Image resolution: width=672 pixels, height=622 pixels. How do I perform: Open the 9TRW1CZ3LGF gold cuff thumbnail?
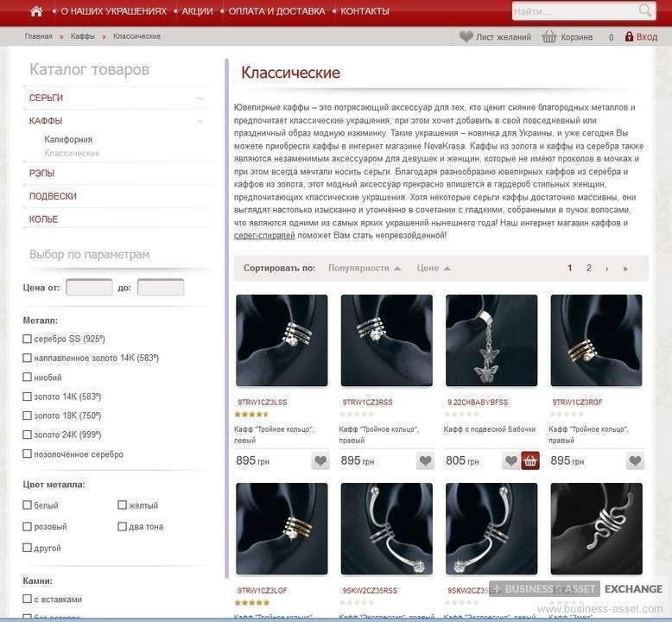point(282,529)
